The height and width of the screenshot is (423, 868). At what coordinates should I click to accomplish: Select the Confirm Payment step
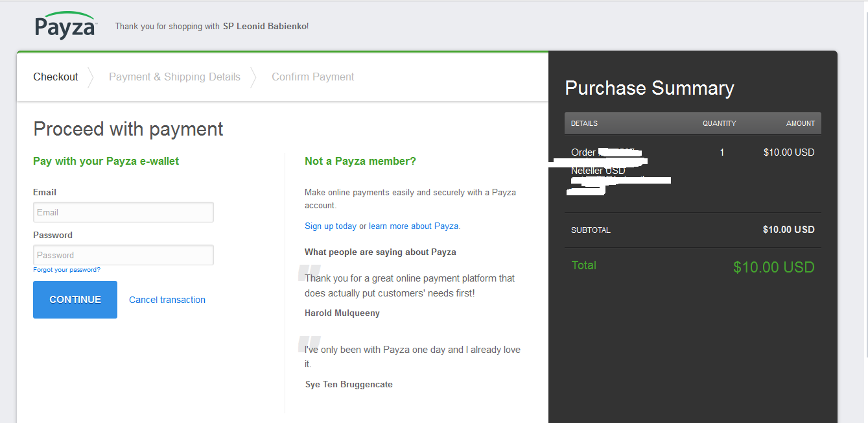tap(312, 77)
